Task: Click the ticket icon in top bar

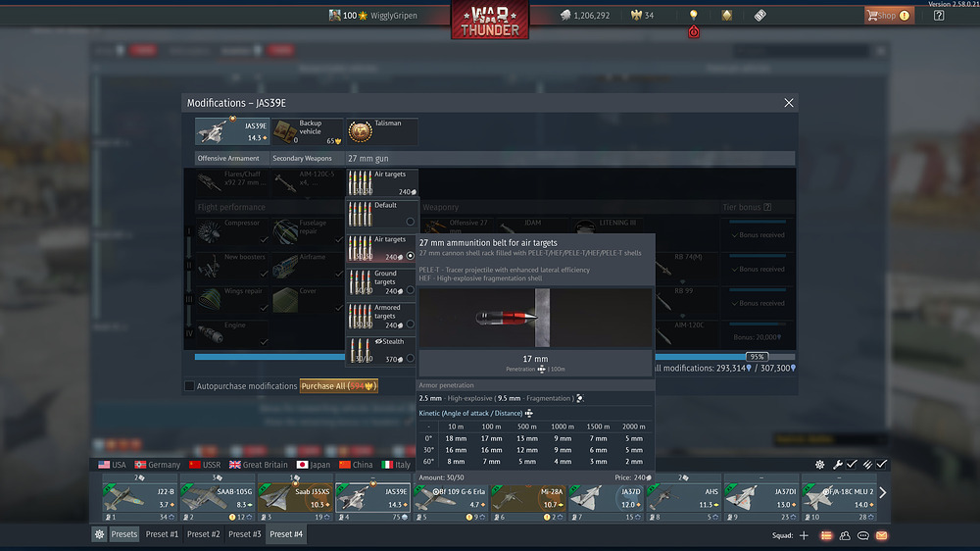Action: click(760, 15)
